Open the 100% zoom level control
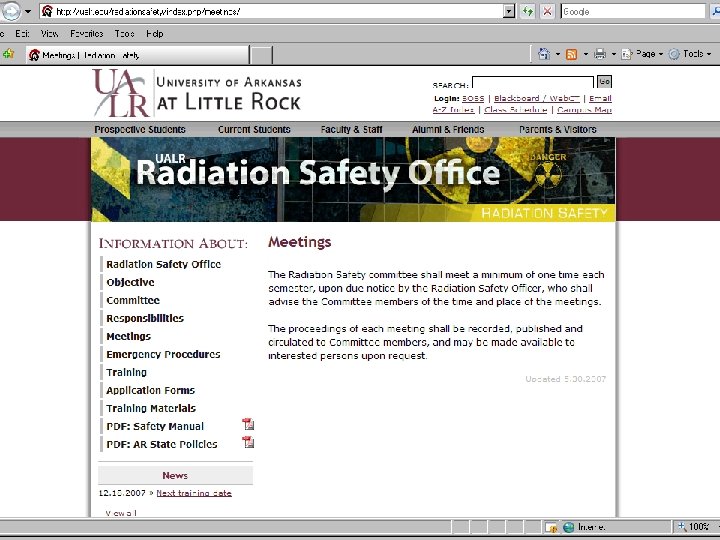 (695, 527)
